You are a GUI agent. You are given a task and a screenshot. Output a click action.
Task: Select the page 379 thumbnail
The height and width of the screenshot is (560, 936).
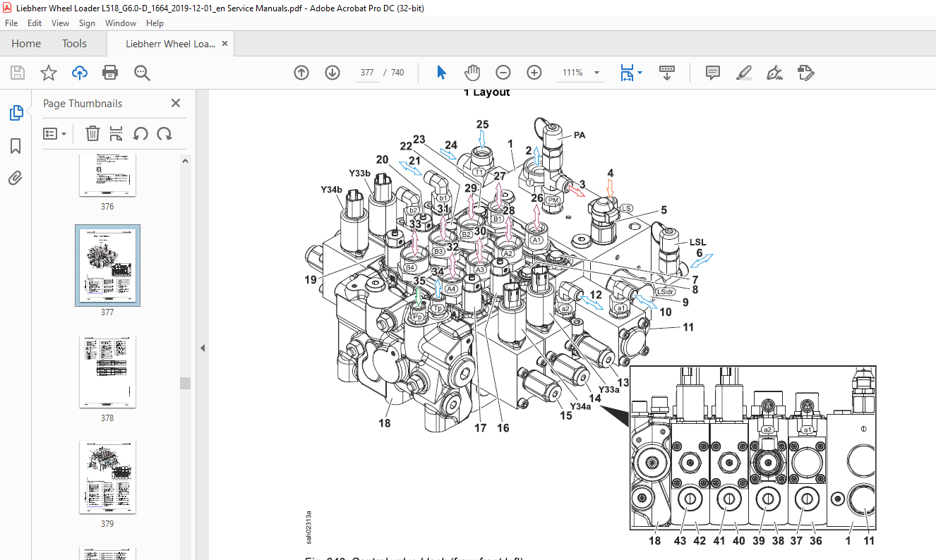(107, 477)
